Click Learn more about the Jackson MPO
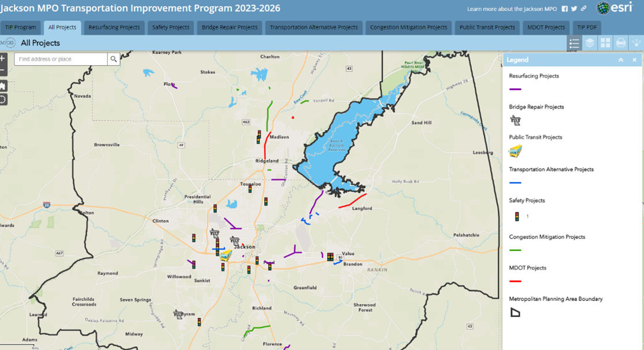 point(512,9)
